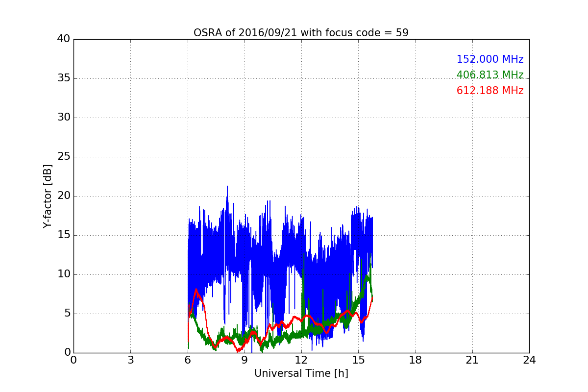Click the Universal Time [h] axis label
This screenshot has height=392, width=588.
301,373
